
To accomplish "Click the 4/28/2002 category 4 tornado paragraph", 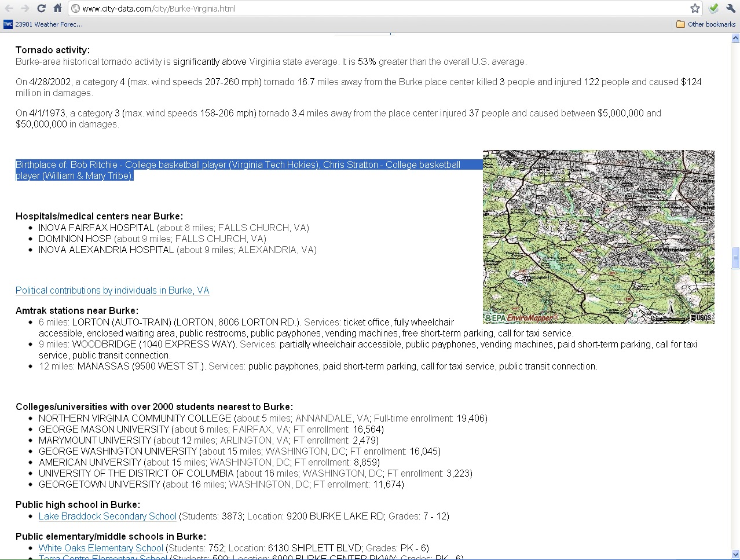I will click(x=358, y=87).
